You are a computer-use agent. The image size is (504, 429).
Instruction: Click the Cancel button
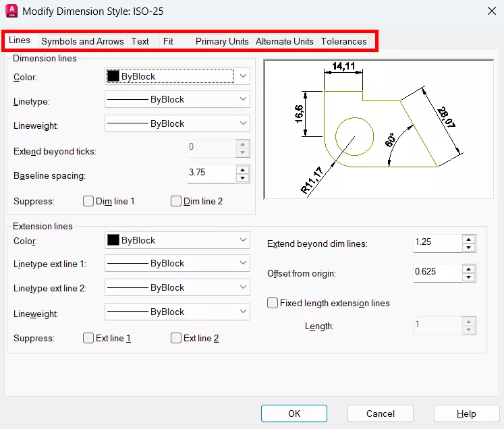pyautogui.click(x=381, y=413)
